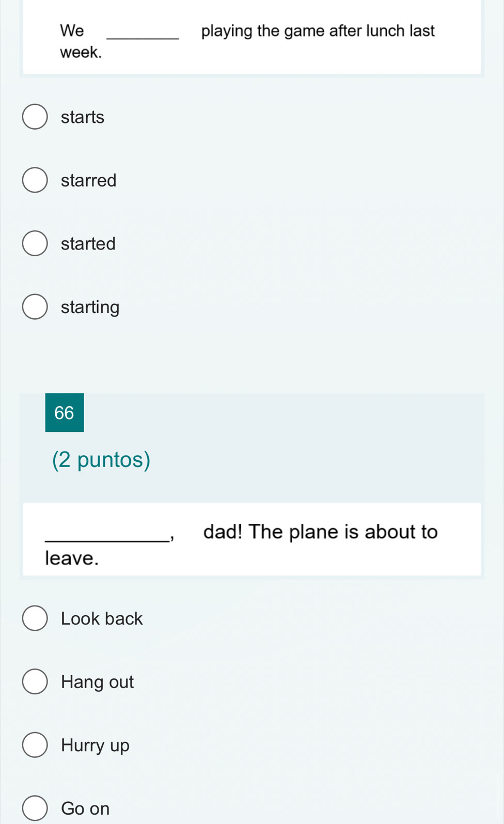Click the 'Hang out' answer label text
Image resolution: width=504 pixels, height=824 pixels.
tap(98, 682)
